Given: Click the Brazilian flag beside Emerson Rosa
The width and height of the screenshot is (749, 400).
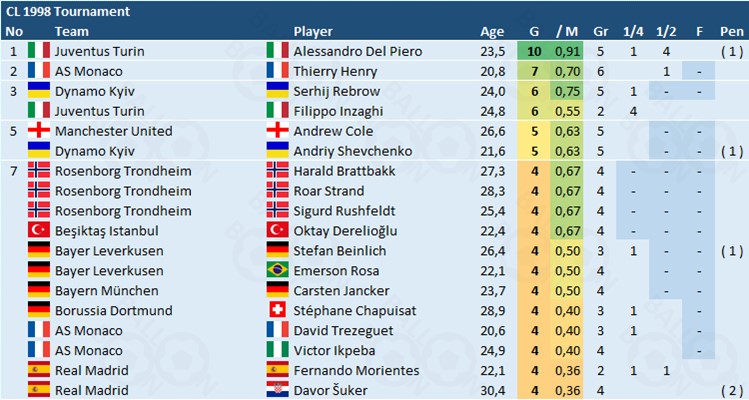Looking at the screenshot, I should tap(278, 270).
